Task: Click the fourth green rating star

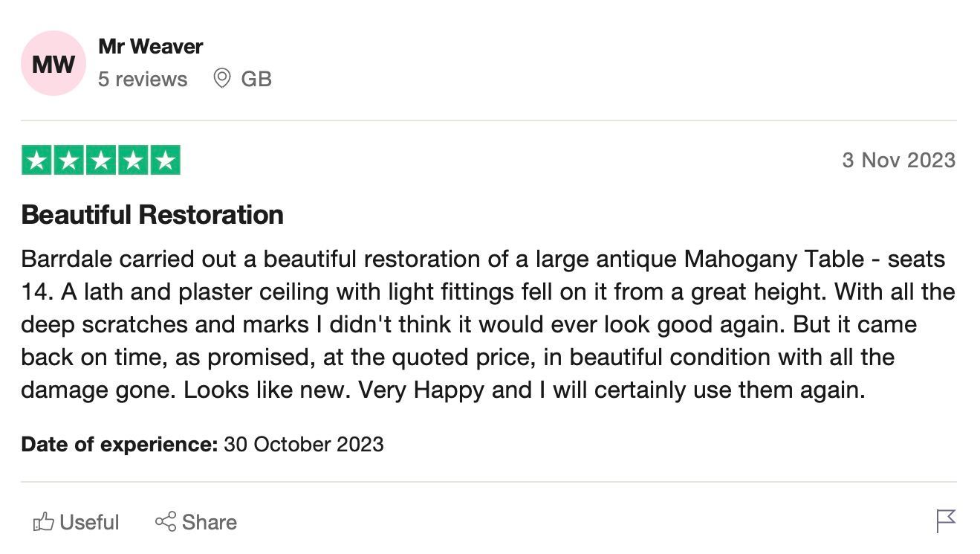Action: [133, 161]
